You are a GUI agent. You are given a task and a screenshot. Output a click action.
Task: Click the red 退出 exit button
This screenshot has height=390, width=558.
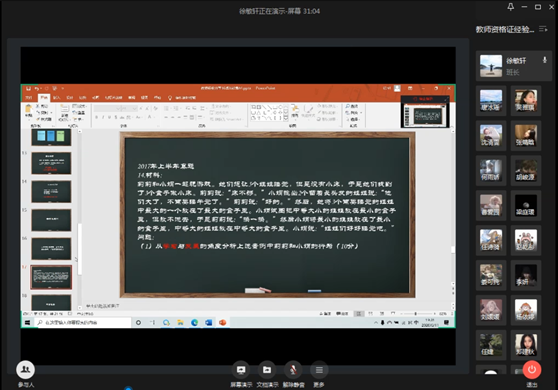[532, 369]
